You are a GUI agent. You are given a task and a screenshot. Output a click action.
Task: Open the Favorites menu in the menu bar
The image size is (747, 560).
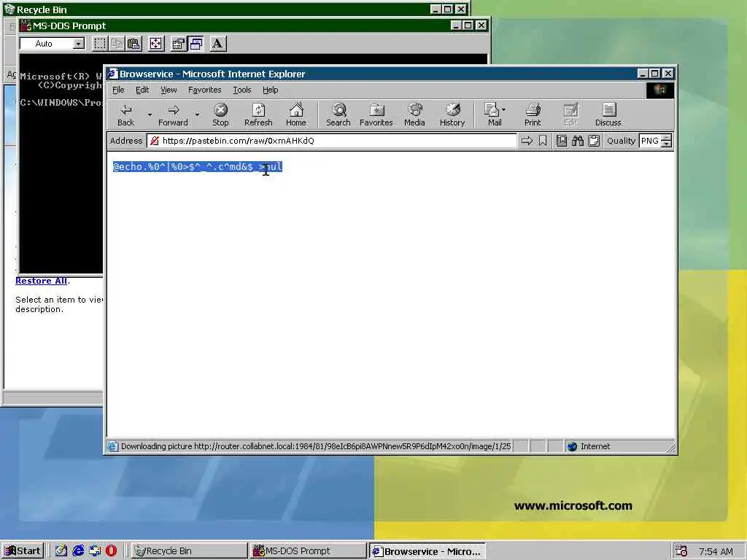[205, 90]
